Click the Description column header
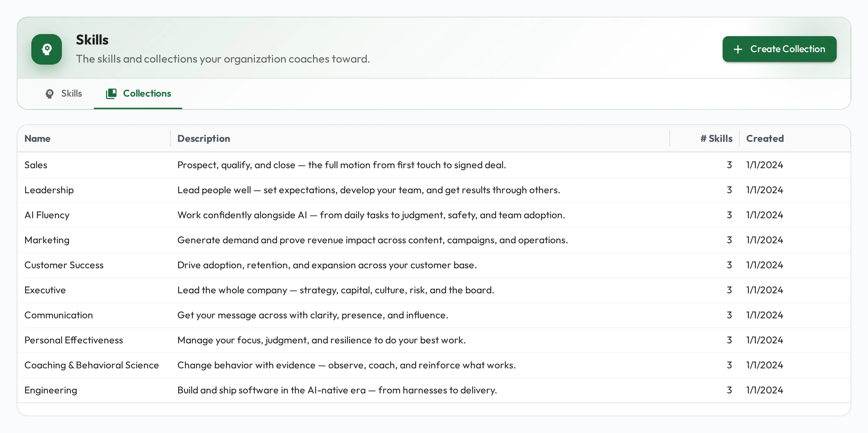Screen dimensions: 868x433 [204, 138]
